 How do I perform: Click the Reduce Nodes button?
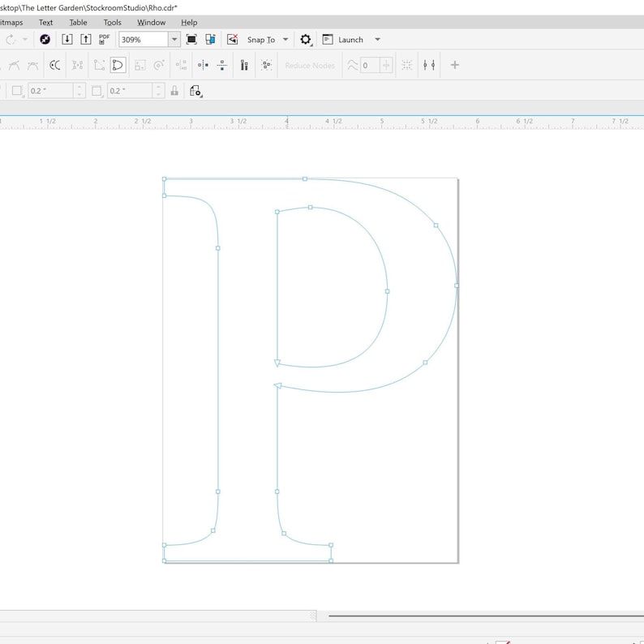[310, 66]
